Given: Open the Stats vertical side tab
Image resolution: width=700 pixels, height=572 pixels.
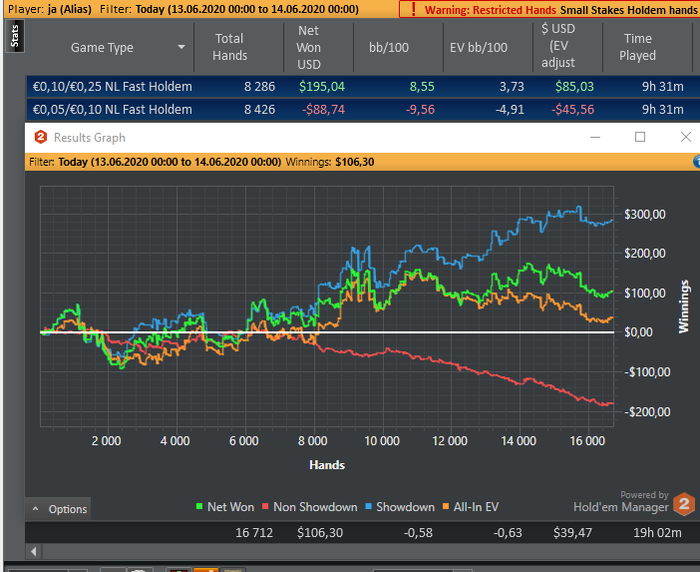Looking at the screenshot, I should [x=15, y=37].
